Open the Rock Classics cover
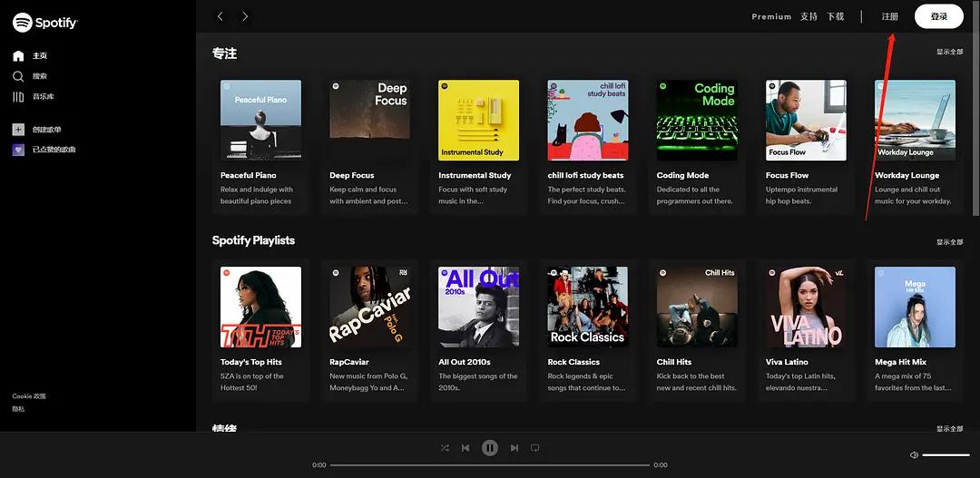Image resolution: width=980 pixels, height=478 pixels. [588, 307]
